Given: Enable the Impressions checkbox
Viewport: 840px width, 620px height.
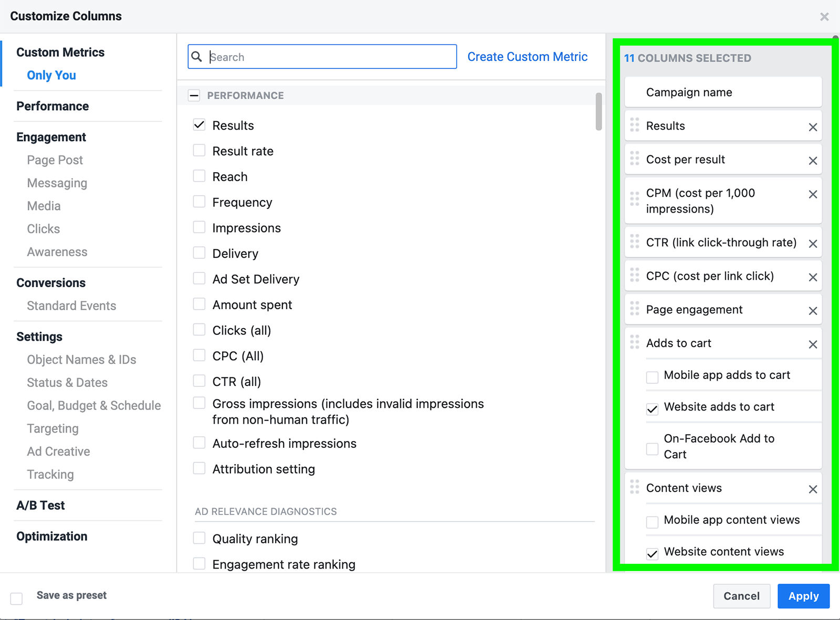Looking at the screenshot, I should tap(199, 227).
